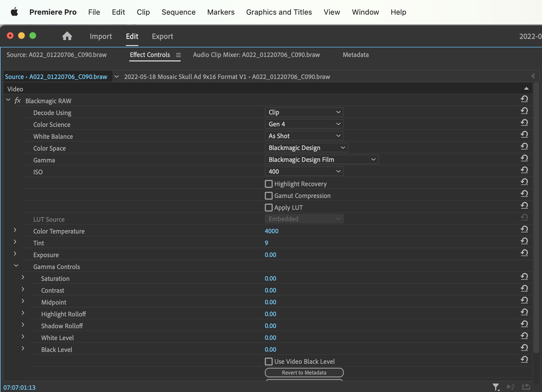Screen dimensions: 542x392
Task: Click the fx badge beside Blackmagic RAW
Action: click(18, 101)
